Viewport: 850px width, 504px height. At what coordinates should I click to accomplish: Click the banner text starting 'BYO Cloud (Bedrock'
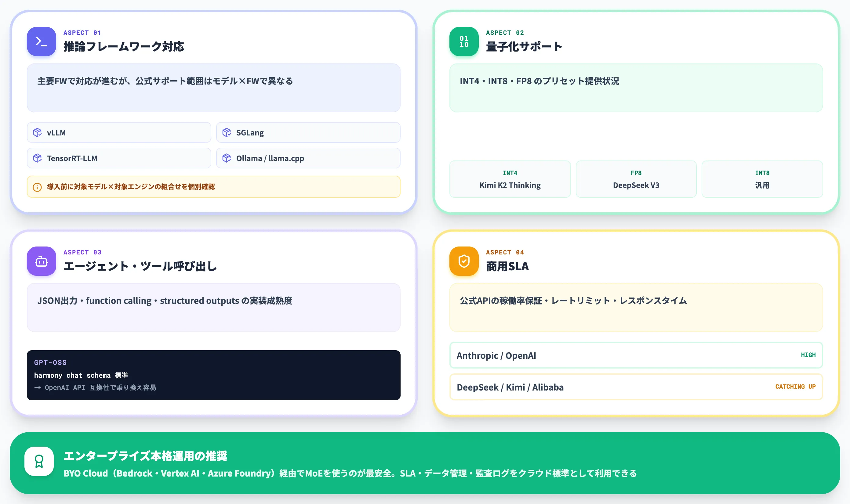(350, 473)
